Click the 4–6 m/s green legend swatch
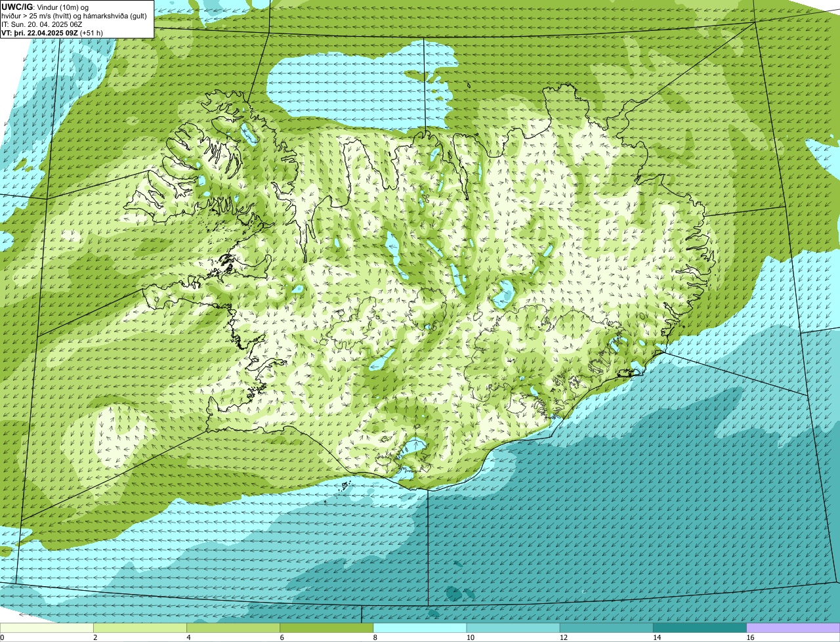Viewport: 840px width, 642px height. (x=234, y=628)
